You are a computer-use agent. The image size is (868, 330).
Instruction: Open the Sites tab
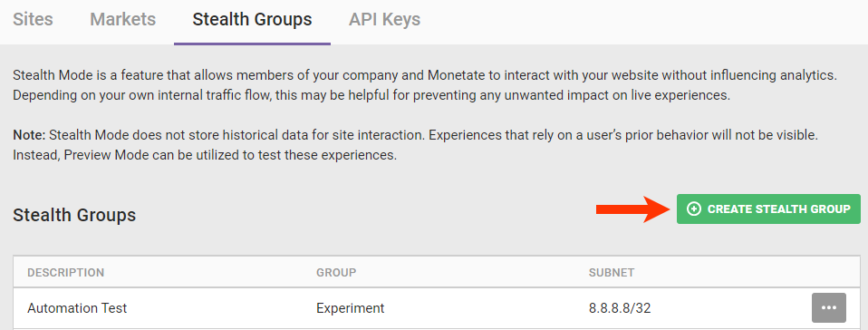click(x=33, y=19)
